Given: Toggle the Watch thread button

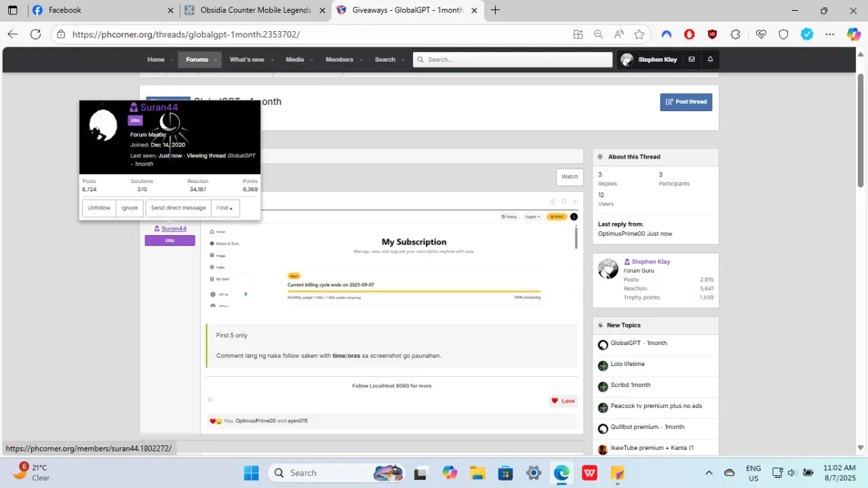Looking at the screenshot, I should pos(570,177).
